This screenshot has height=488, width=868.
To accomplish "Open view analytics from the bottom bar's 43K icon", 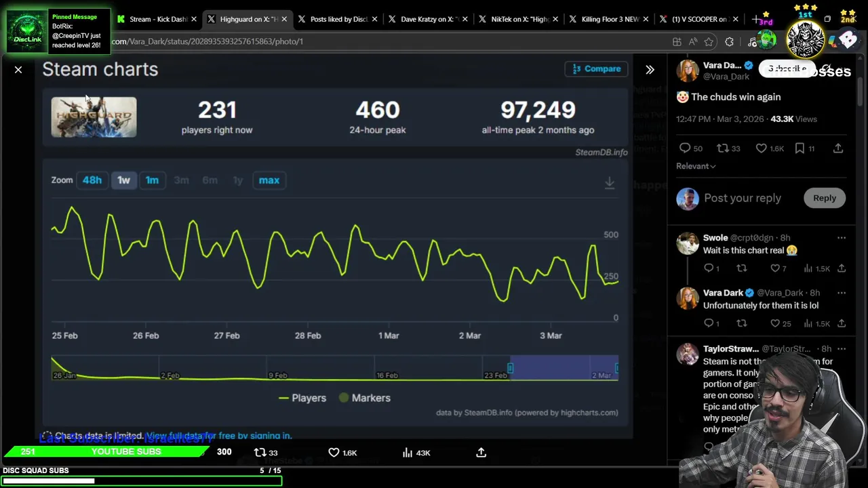I will 416,453.
